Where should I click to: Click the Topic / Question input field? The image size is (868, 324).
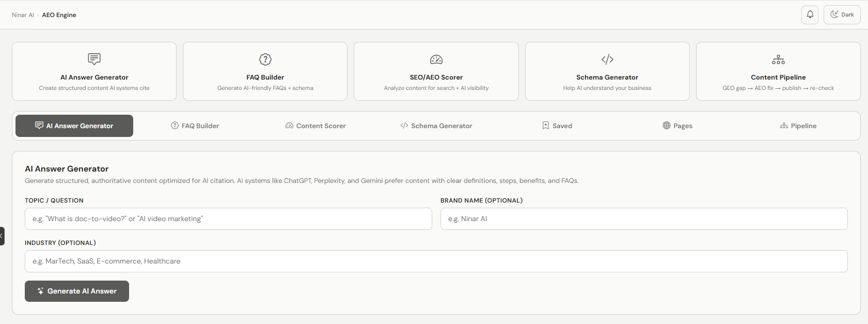coord(228,219)
